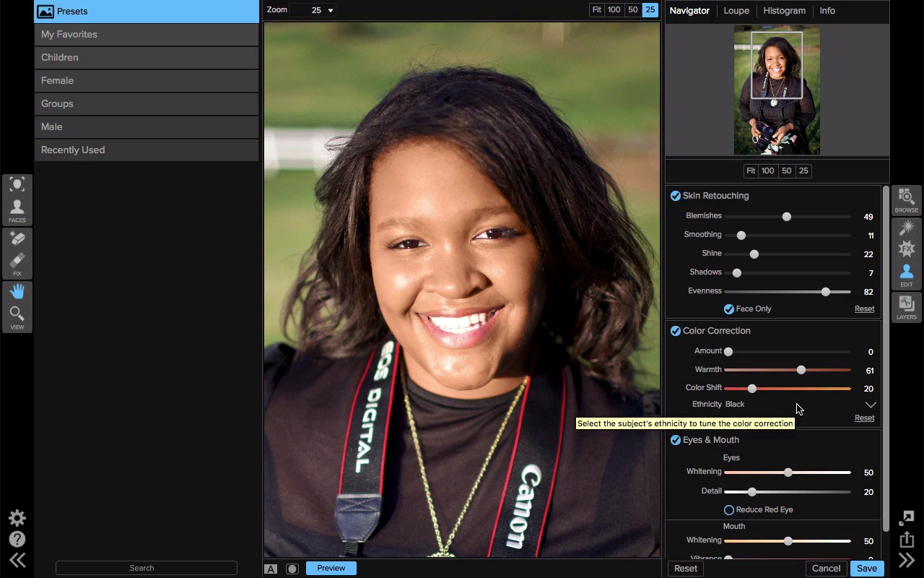
Task: Collapse the left panel with double chevron
Action: pyautogui.click(x=17, y=560)
